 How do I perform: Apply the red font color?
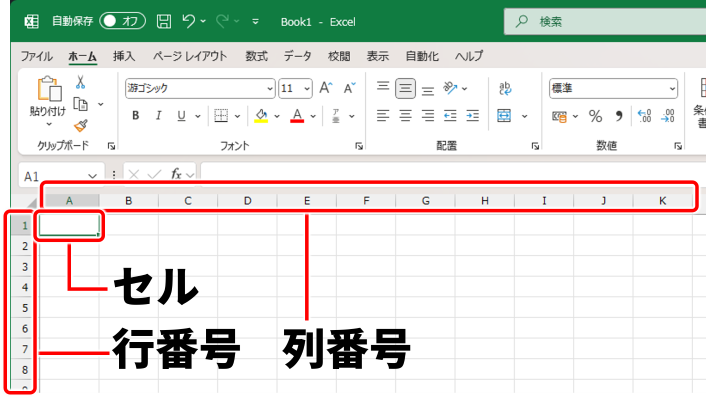pos(297,116)
